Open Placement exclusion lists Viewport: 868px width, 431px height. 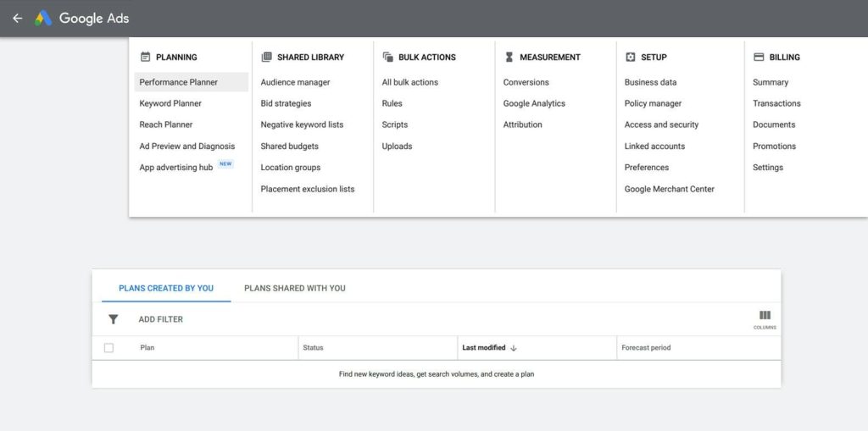[308, 189]
